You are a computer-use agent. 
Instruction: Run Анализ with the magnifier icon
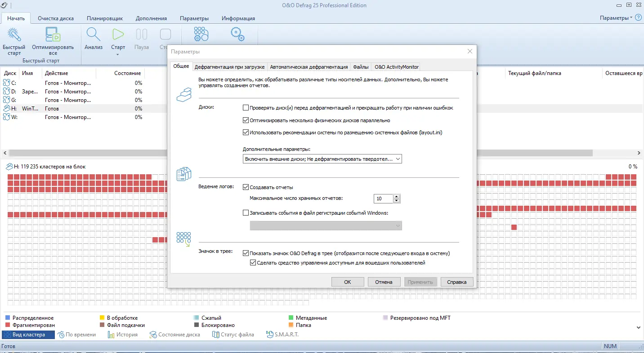coord(94,35)
